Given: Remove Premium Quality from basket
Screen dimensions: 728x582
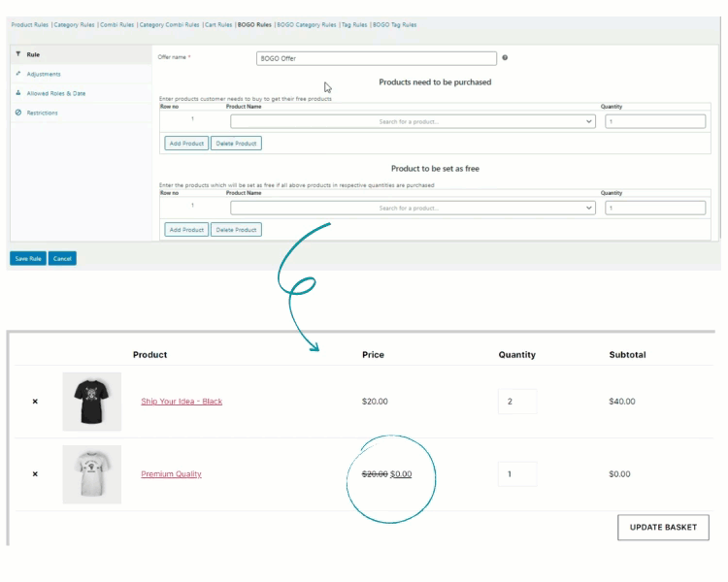Looking at the screenshot, I should [35, 474].
